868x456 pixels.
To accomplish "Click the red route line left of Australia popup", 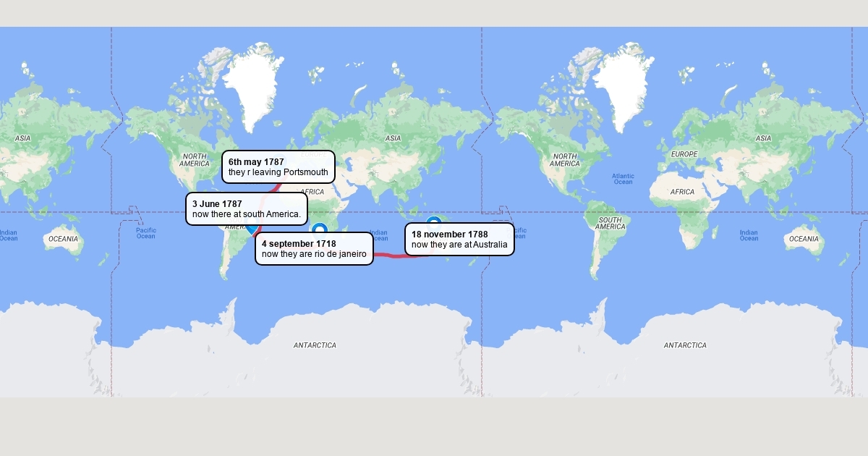I will point(389,256).
